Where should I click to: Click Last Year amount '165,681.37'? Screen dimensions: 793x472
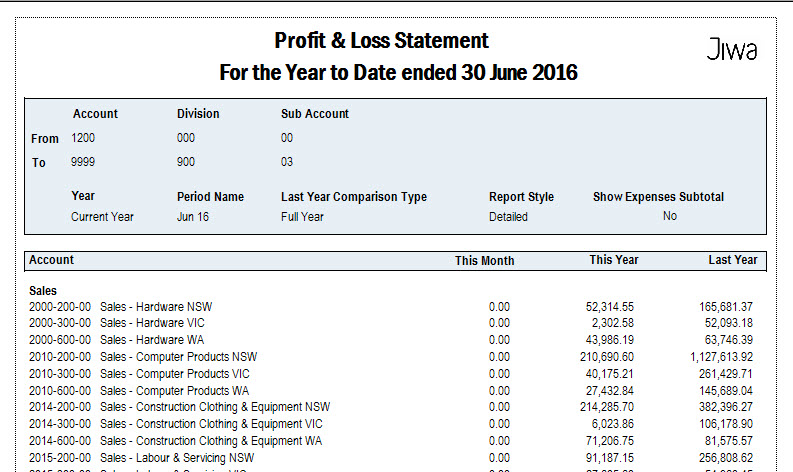click(726, 307)
